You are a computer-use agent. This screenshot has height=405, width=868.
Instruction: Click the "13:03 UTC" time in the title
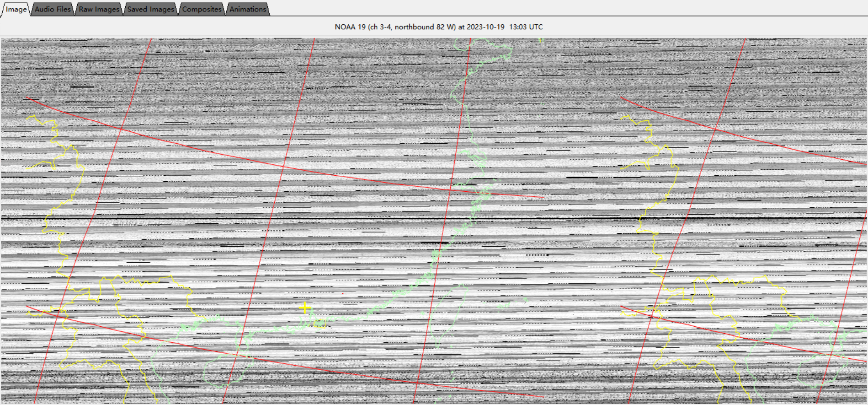click(526, 27)
